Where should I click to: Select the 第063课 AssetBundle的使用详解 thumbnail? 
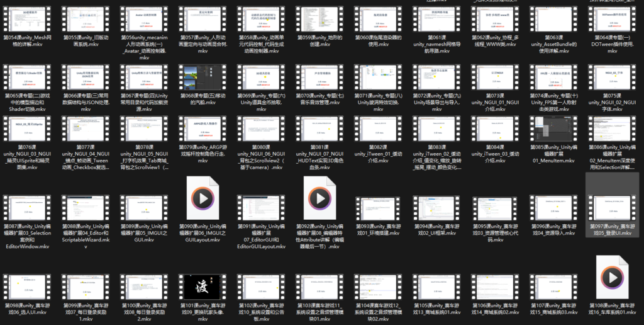[x=553, y=18]
